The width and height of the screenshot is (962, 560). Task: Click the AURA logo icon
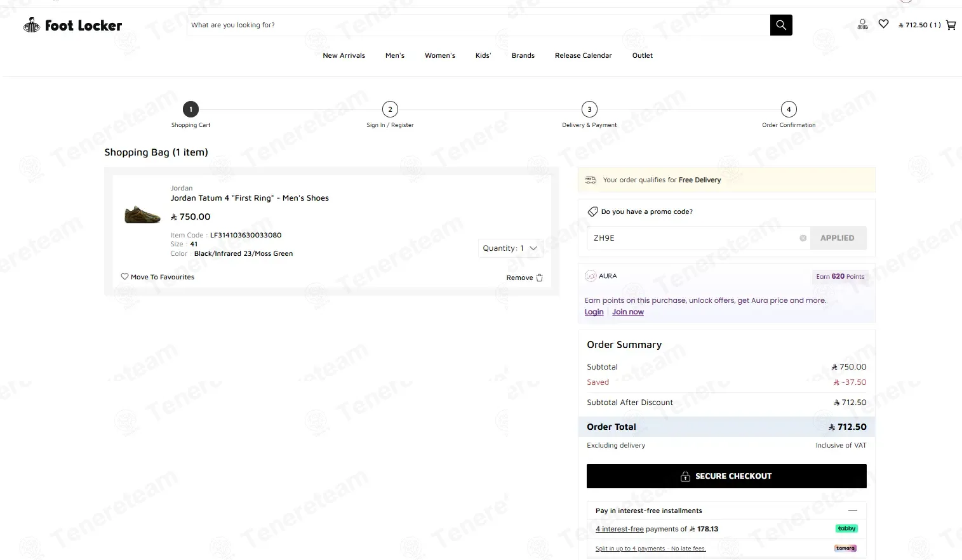click(x=591, y=276)
